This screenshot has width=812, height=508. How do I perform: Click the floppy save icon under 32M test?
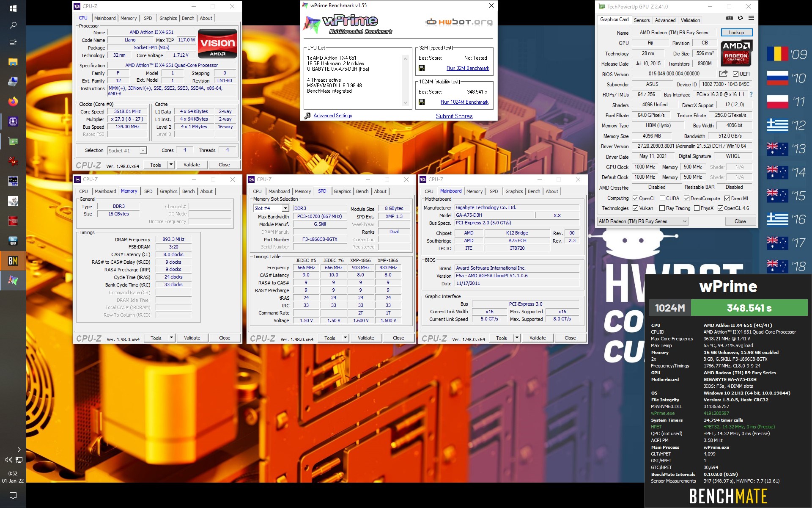(422, 68)
